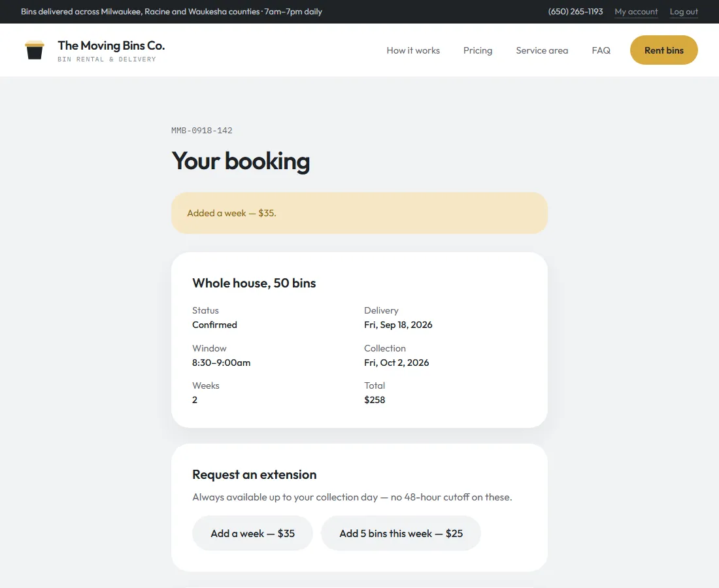Click the Weeks field label
The image size is (719, 588).
pyautogui.click(x=205, y=385)
